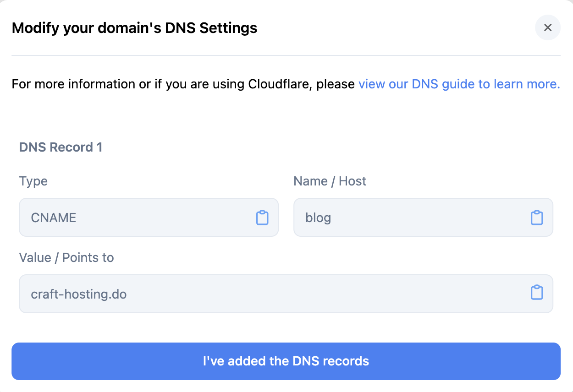The image size is (573, 392).
Task: Click the DNS Record 1 heading
Action: 61,147
